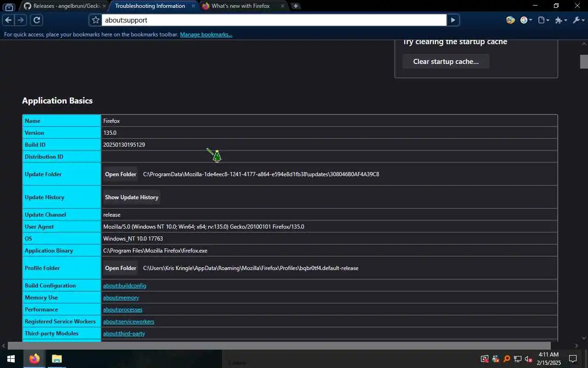Go forward with the right arrow button
The width and height of the screenshot is (588, 368).
pos(20,20)
